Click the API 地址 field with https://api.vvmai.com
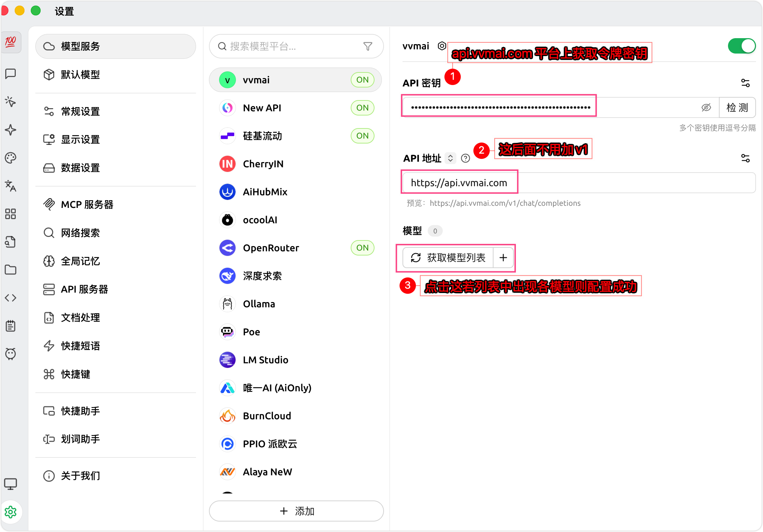Viewport: 763px width, 532px height. click(579, 183)
